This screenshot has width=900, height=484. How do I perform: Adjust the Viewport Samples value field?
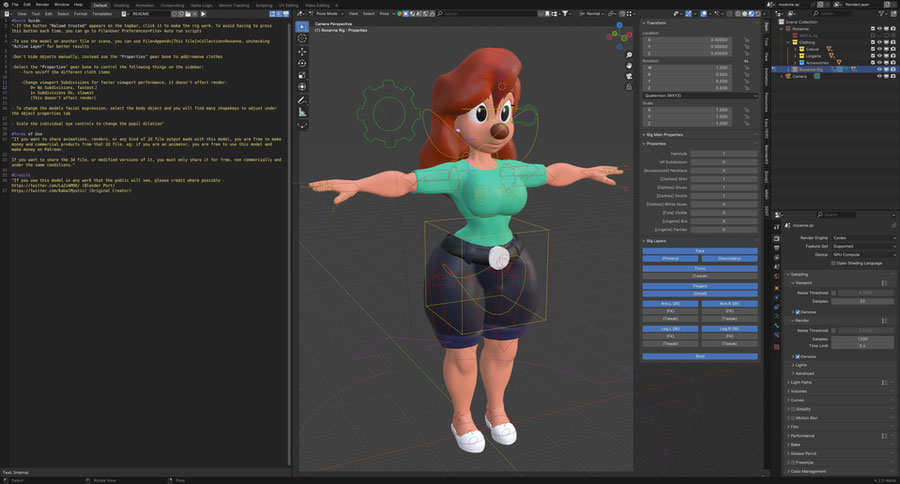pos(863,301)
